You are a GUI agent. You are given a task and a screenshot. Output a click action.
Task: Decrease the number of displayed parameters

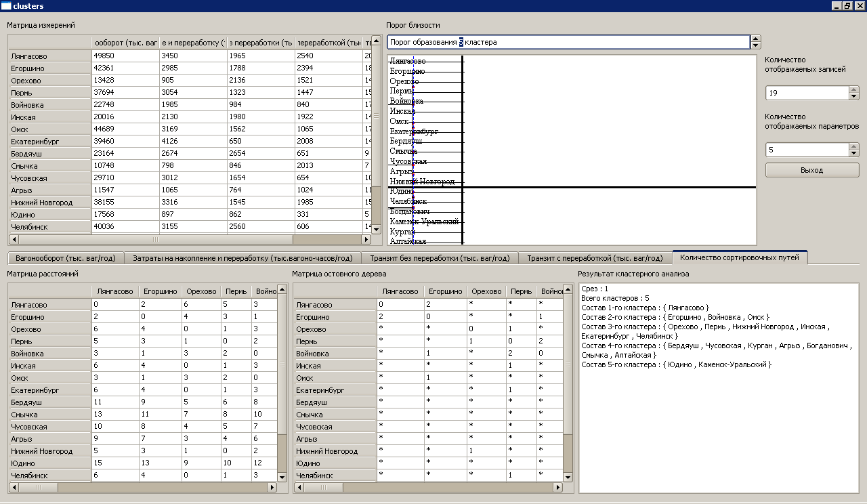tap(853, 154)
